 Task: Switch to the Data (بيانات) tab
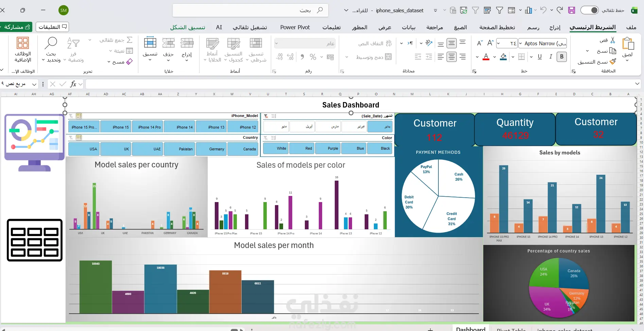click(408, 27)
